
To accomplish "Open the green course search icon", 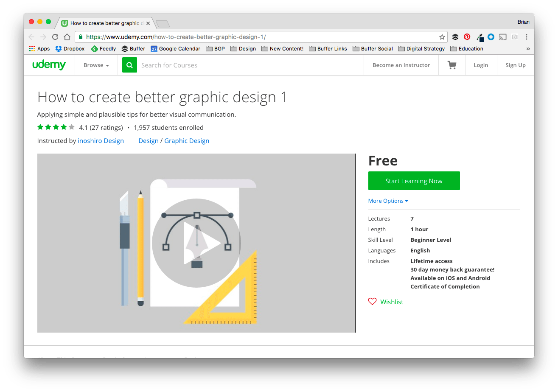I will (x=129, y=65).
